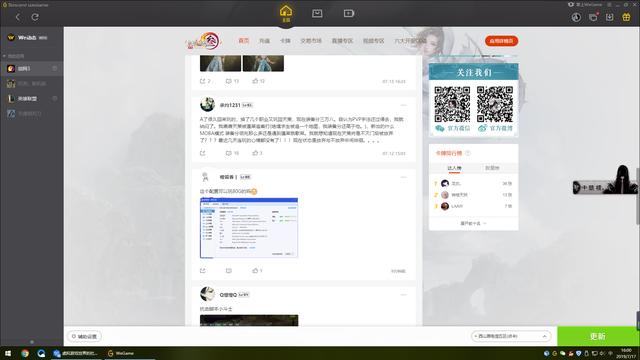This screenshot has width=640, height=360.
Task: Open the title bar hamburger menu
Action: click(609, 4)
